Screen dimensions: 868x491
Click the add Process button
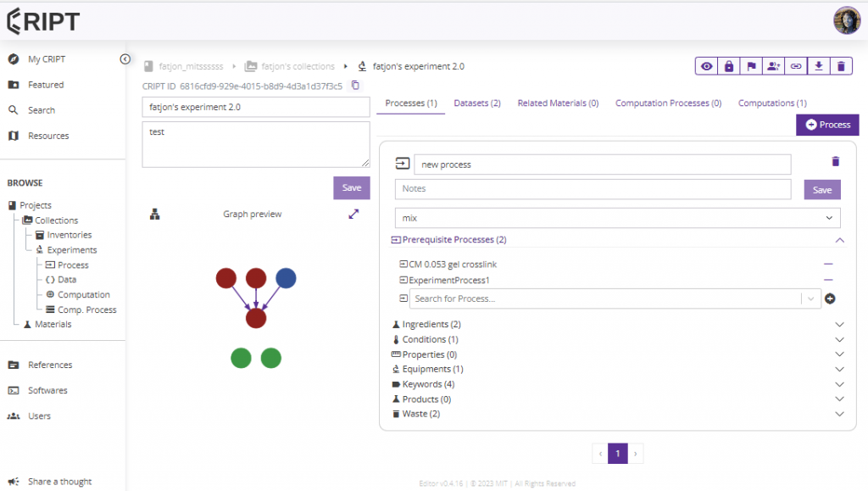coord(827,125)
